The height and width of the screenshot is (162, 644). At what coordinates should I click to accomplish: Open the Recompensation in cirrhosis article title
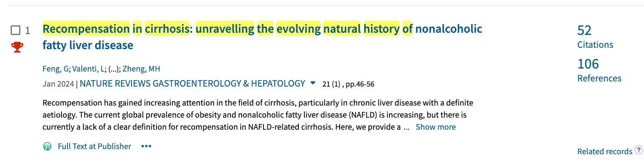coord(262,37)
